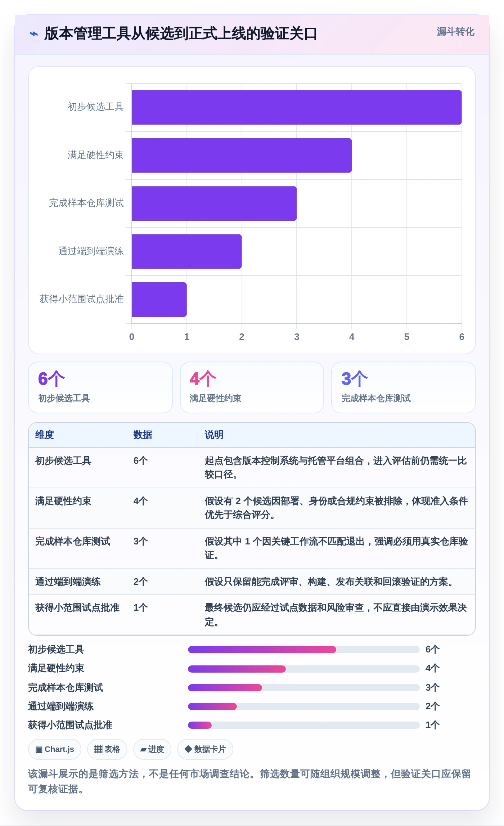Image resolution: width=504 pixels, height=826 pixels.
Task: Click the 数据 column header
Action: pos(143,435)
